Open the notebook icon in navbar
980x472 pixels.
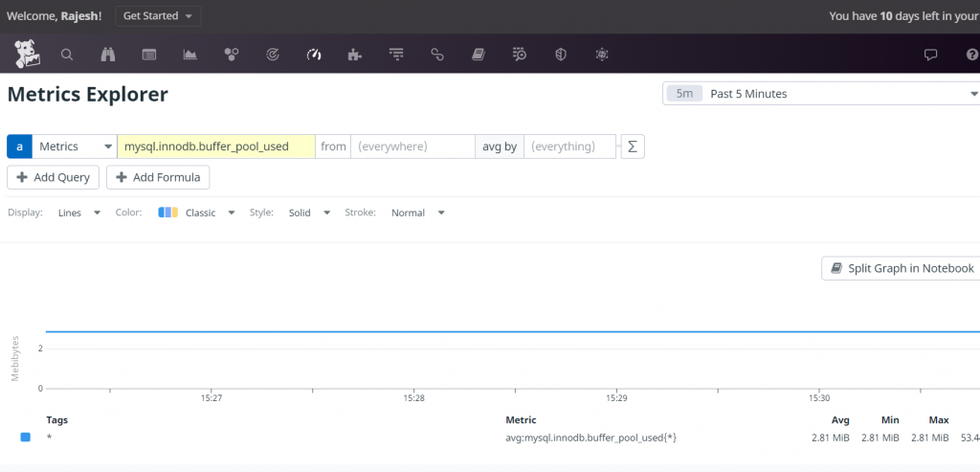479,55
